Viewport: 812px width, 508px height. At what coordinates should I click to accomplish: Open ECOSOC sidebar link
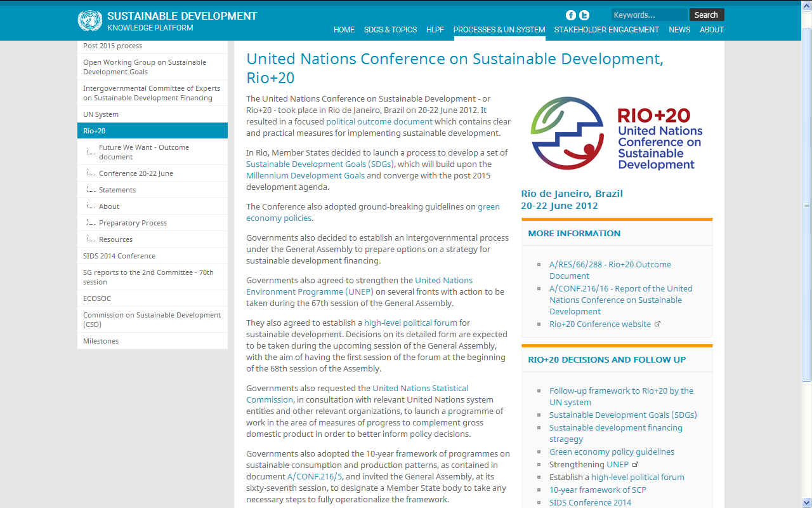[x=152, y=298]
